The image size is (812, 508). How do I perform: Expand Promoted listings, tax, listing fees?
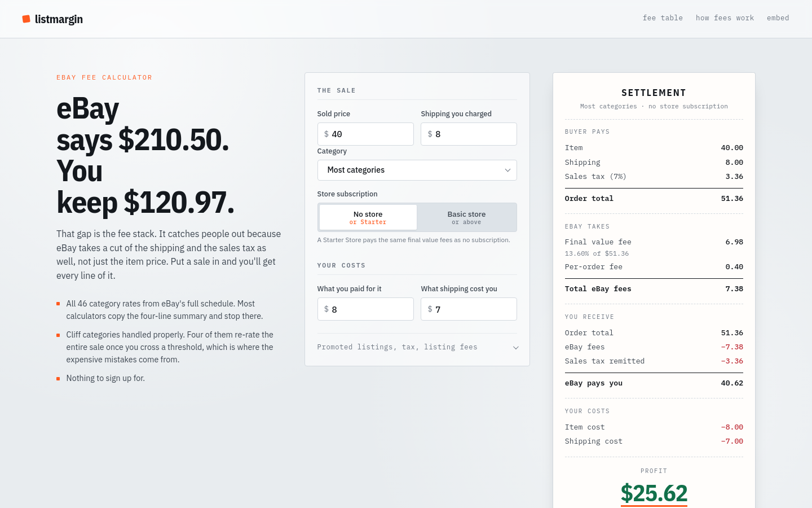pyautogui.click(x=417, y=347)
